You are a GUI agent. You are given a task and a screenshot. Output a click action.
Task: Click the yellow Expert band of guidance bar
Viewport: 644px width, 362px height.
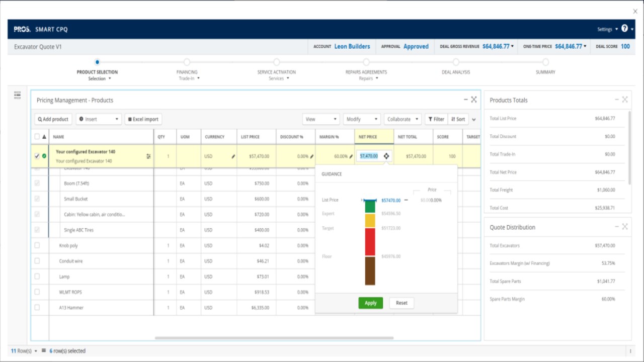coord(370,221)
